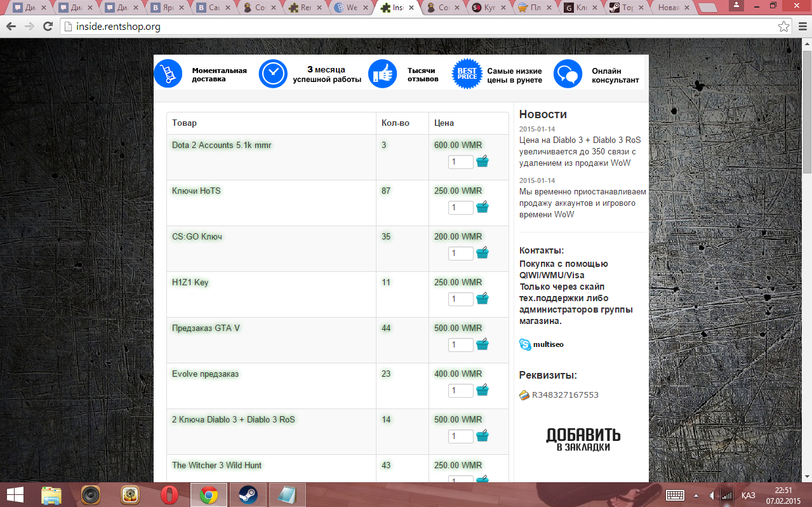Click the Chrome icon in the taskbar

click(209, 495)
